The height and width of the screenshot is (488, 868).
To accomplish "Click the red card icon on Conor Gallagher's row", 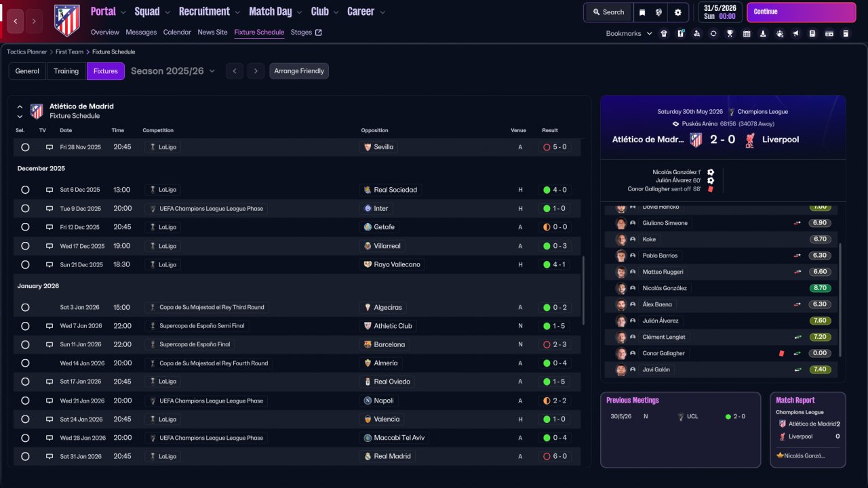I will 782,353.
